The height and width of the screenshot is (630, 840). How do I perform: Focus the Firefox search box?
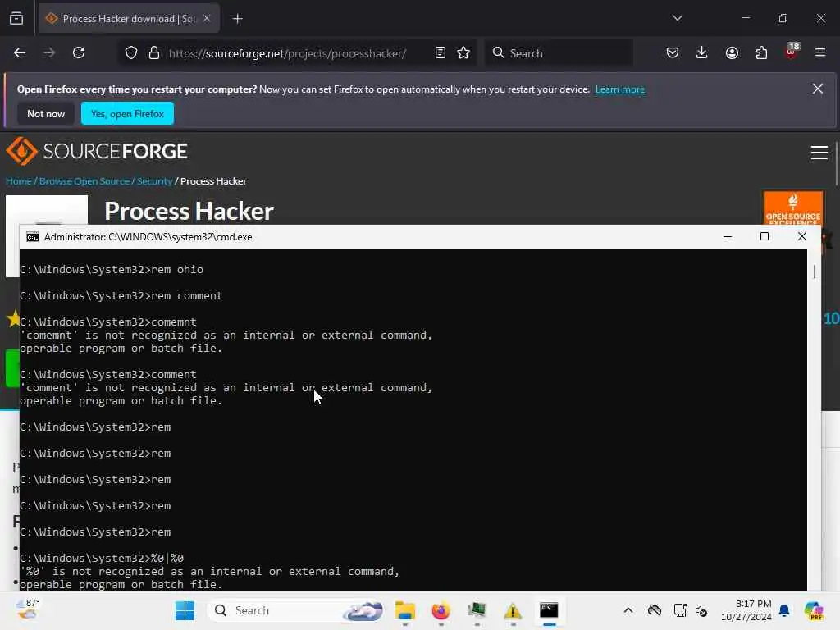559,53
